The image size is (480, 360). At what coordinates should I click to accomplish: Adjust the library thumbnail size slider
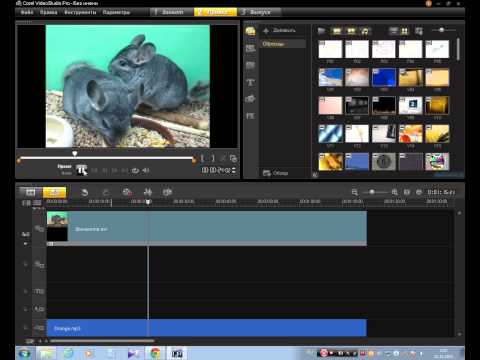pyautogui.click(x=442, y=30)
